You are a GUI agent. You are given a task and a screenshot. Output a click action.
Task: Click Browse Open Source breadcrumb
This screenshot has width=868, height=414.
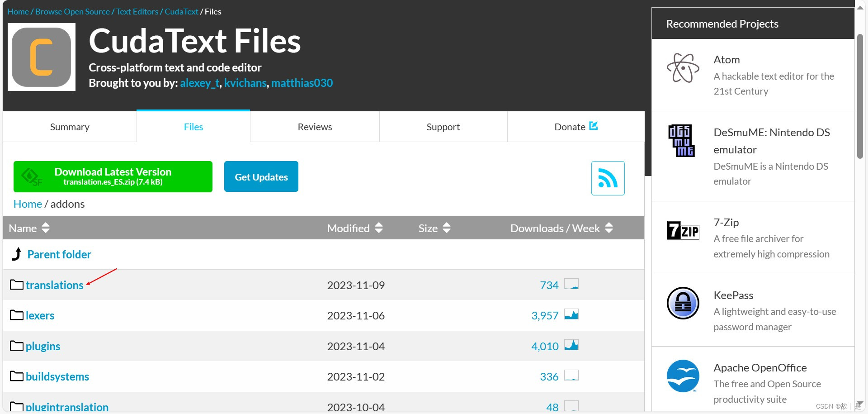click(x=72, y=12)
